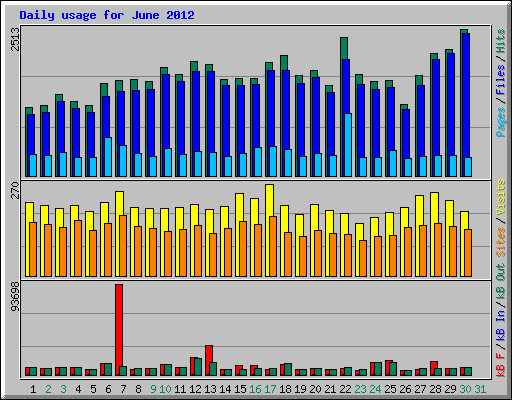Click day 11 on the x-axis
This screenshot has width=512, height=400.
[180, 389]
